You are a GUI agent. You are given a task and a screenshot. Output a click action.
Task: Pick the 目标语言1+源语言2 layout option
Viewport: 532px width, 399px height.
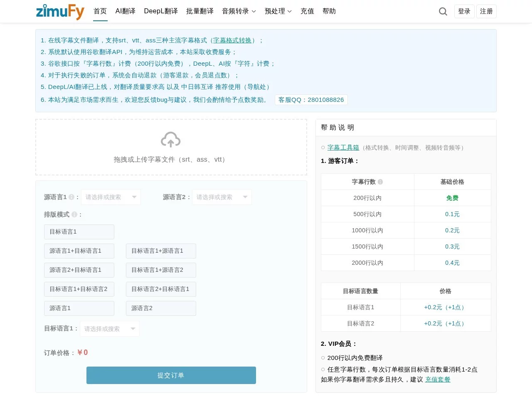click(x=161, y=270)
